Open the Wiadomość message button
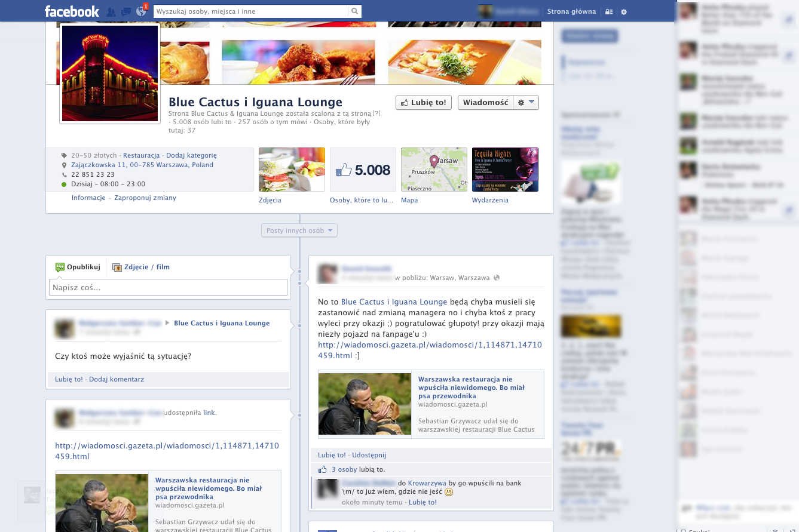Viewport: 799px width, 532px height. 485,102
